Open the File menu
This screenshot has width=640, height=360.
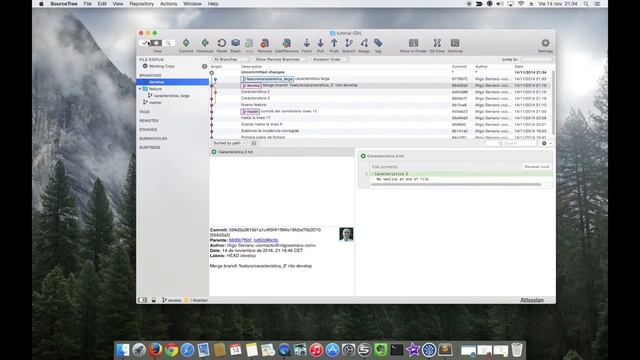click(x=88, y=4)
